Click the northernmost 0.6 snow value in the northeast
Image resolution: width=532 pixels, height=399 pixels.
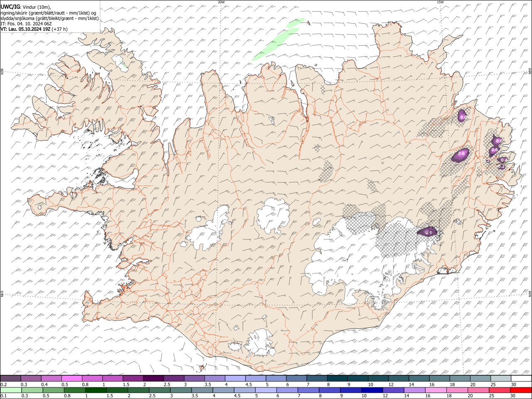(463, 118)
